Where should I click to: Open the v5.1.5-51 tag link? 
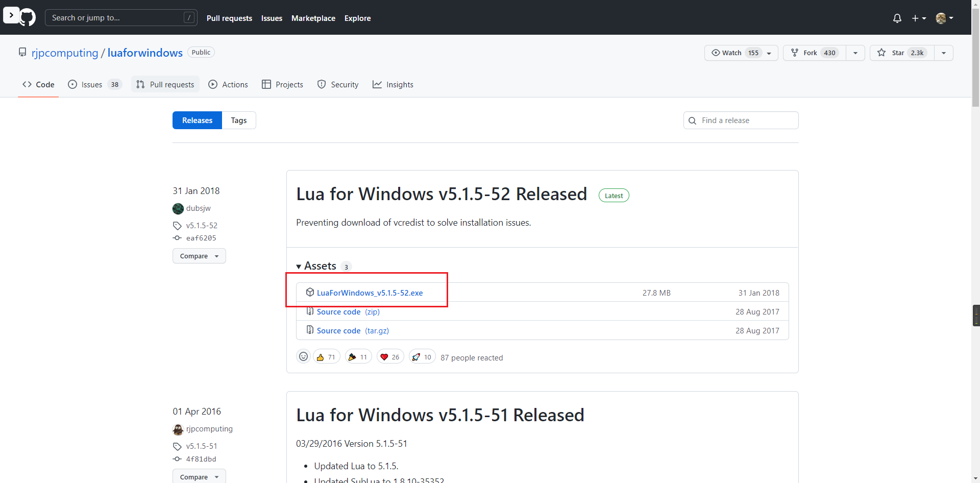(202, 446)
